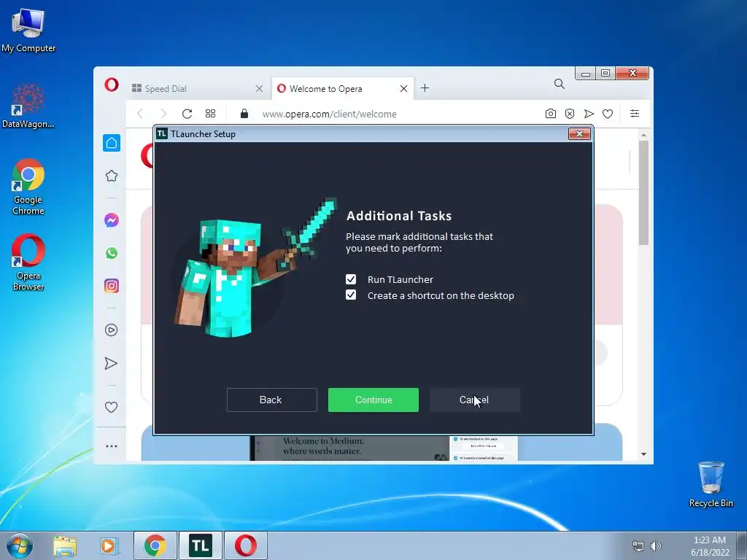747x560 pixels.
Task: Minimize the Opera browser window
Action: point(586,74)
